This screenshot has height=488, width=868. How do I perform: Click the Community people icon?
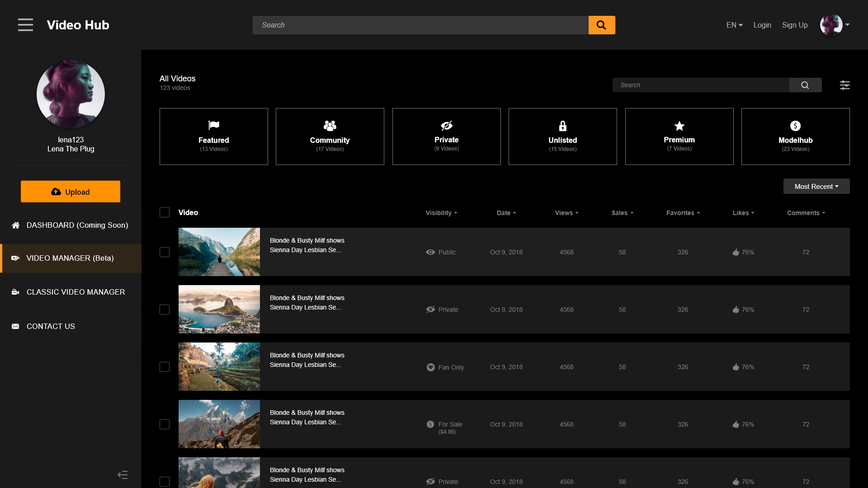pos(330,125)
